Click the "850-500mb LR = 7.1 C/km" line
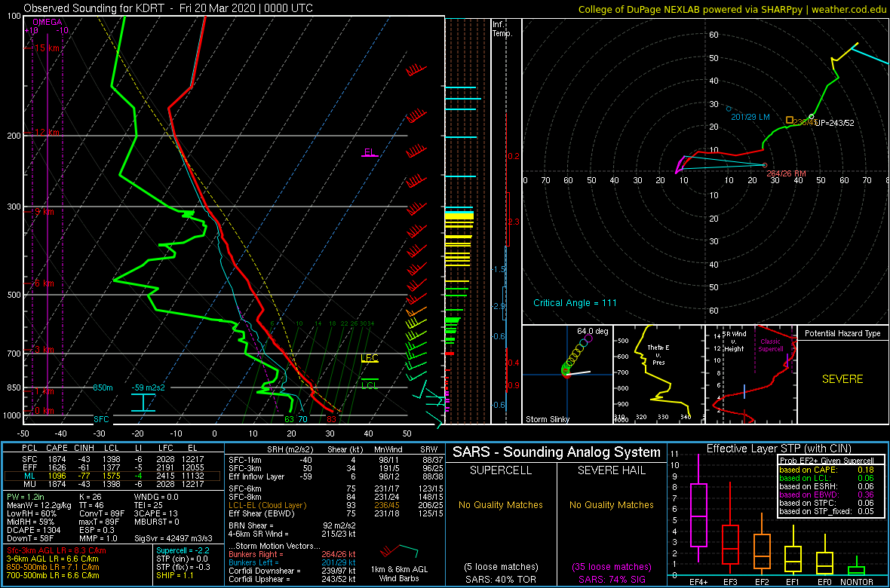This screenshot has height=588, width=890. pyautogui.click(x=54, y=566)
